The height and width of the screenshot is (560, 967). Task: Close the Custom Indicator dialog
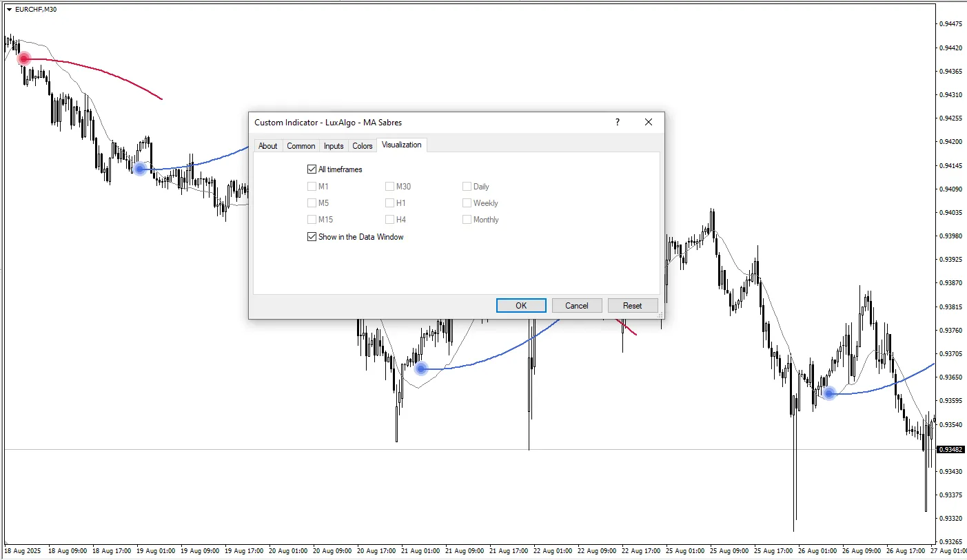tap(649, 122)
